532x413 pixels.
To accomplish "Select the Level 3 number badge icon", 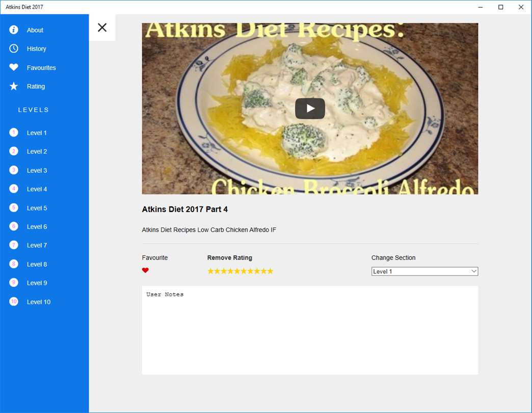I will coord(14,170).
